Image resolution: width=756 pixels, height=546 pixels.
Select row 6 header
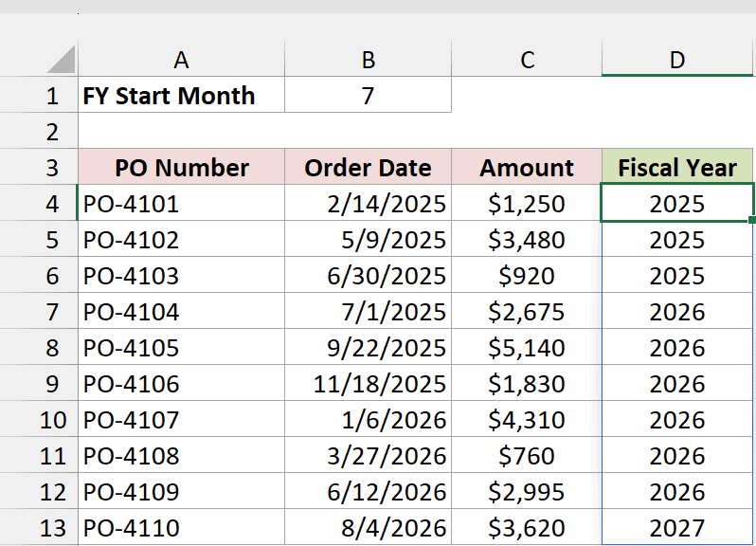pyautogui.click(x=39, y=275)
